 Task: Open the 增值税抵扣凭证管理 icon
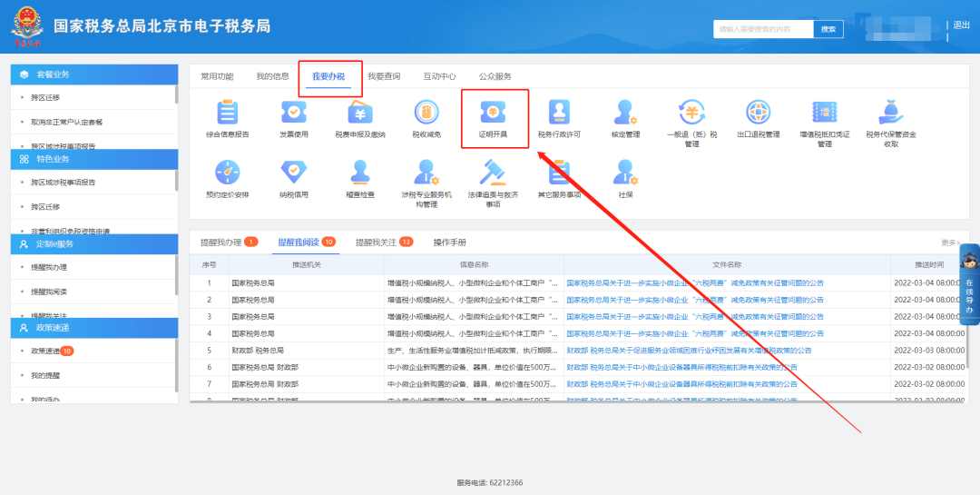coord(824,112)
